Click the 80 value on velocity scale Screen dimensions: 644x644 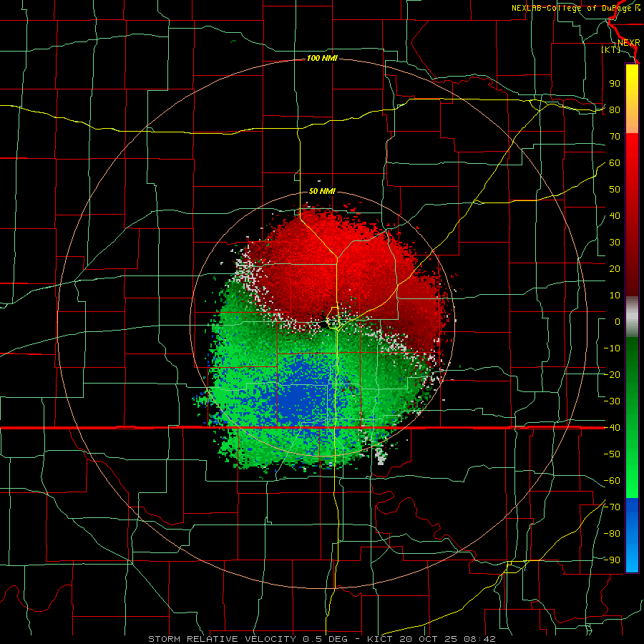click(615, 109)
